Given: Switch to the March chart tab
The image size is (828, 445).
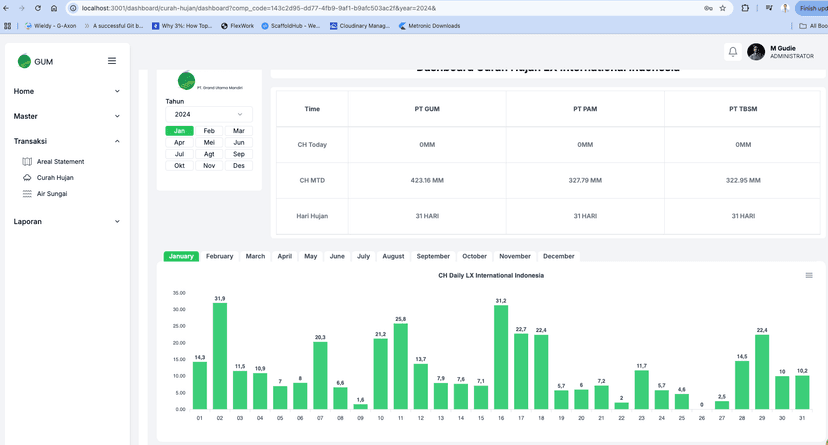Looking at the screenshot, I should tap(255, 256).
